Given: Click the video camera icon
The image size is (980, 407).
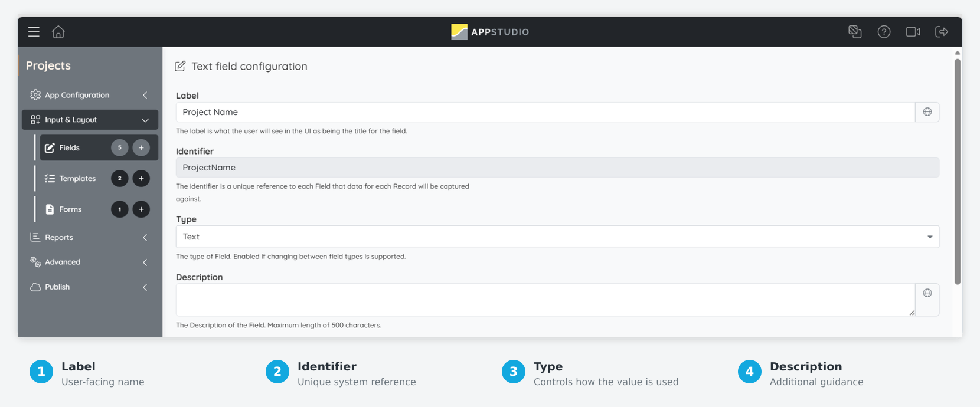Looking at the screenshot, I should [913, 32].
